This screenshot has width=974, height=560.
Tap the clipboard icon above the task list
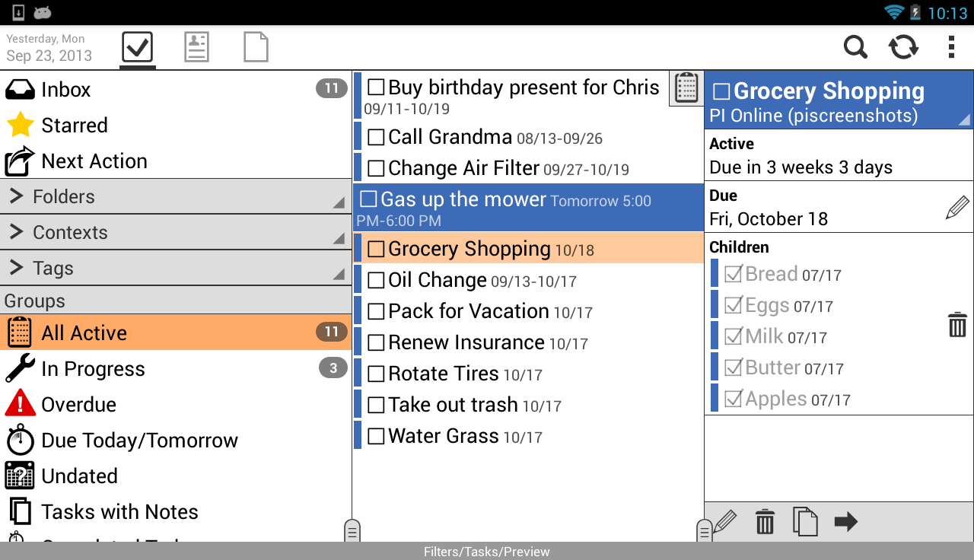pos(686,88)
